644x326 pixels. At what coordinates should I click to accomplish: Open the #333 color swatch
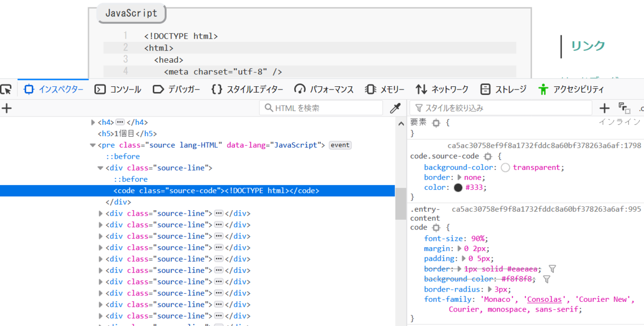click(458, 188)
